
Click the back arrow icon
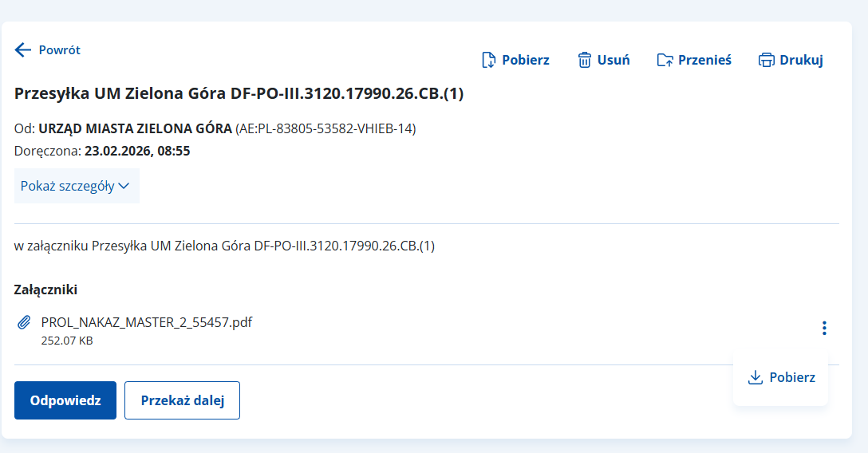[x=22, y=49]
